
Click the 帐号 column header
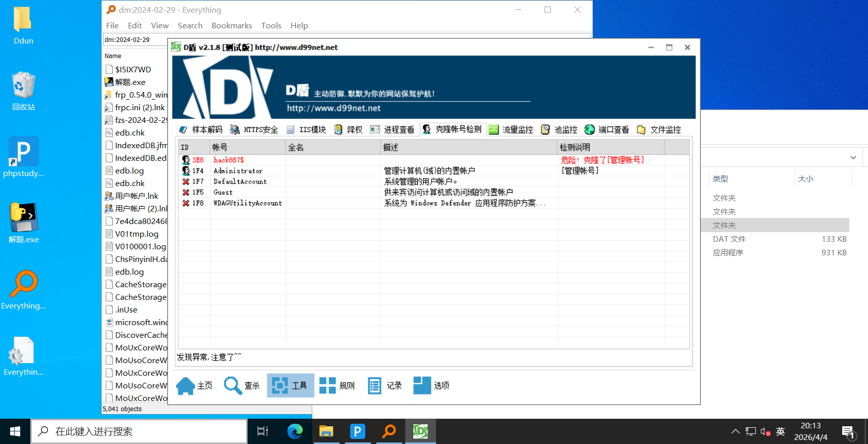(248, 147)
